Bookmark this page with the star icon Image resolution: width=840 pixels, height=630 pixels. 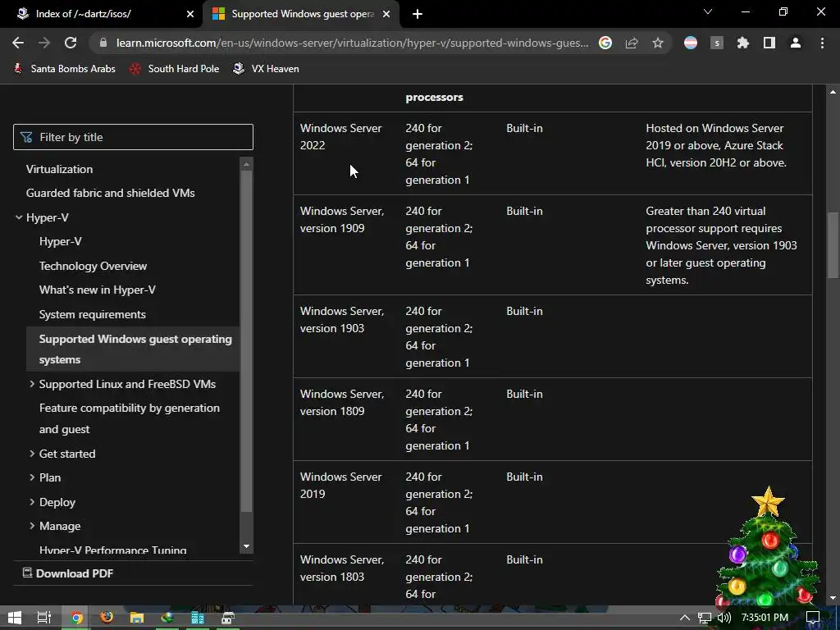[x=658, y=43]
